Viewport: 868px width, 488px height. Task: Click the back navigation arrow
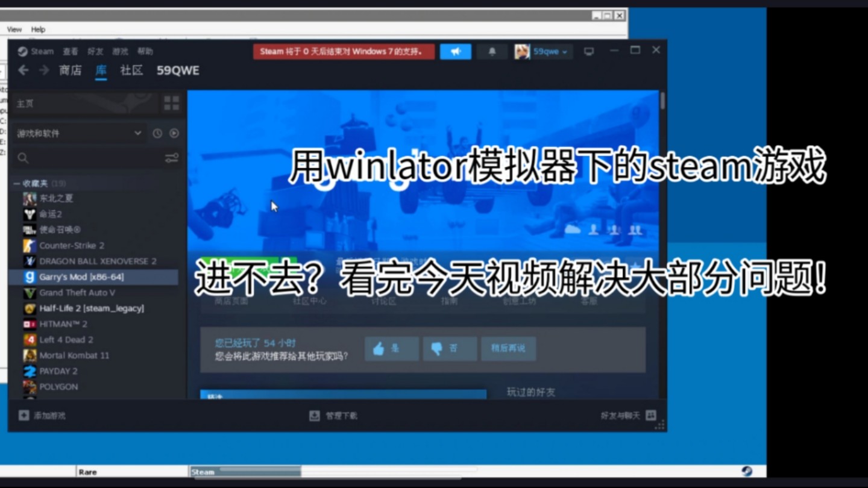[23, 70]
